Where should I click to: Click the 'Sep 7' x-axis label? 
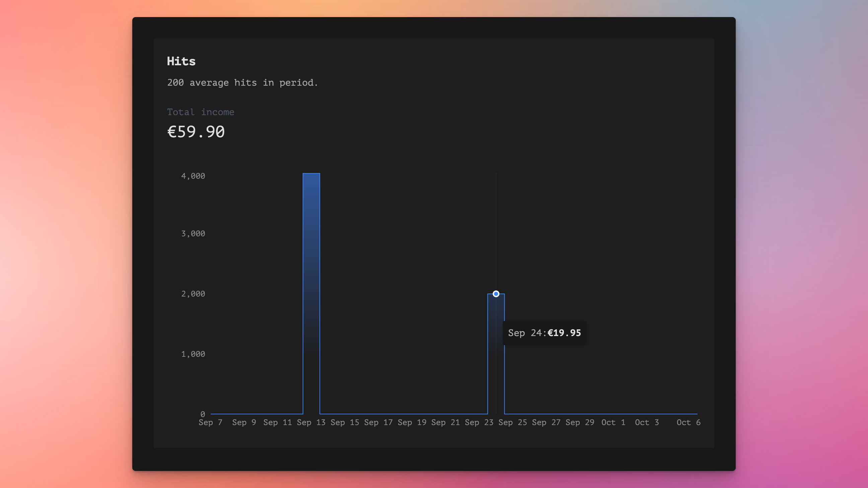[211, 422]
